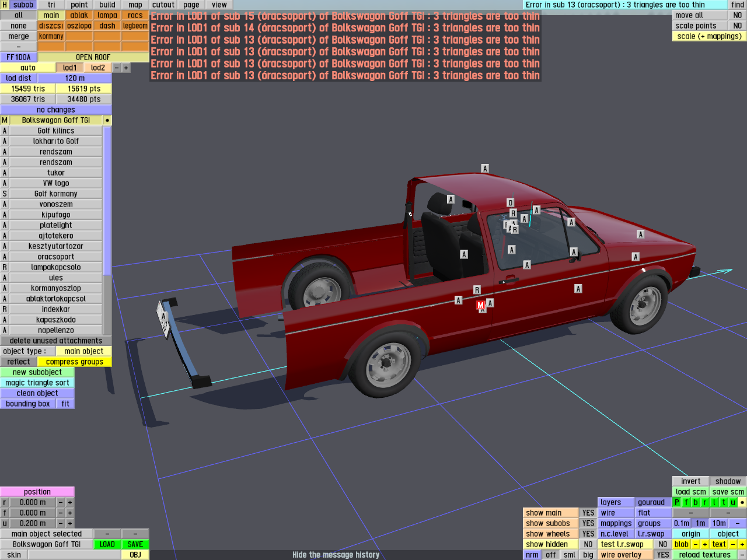Select the A marker on the detached plate
Image resolution: width=747 pixels, height=560 pixels.
pos(164,317)
